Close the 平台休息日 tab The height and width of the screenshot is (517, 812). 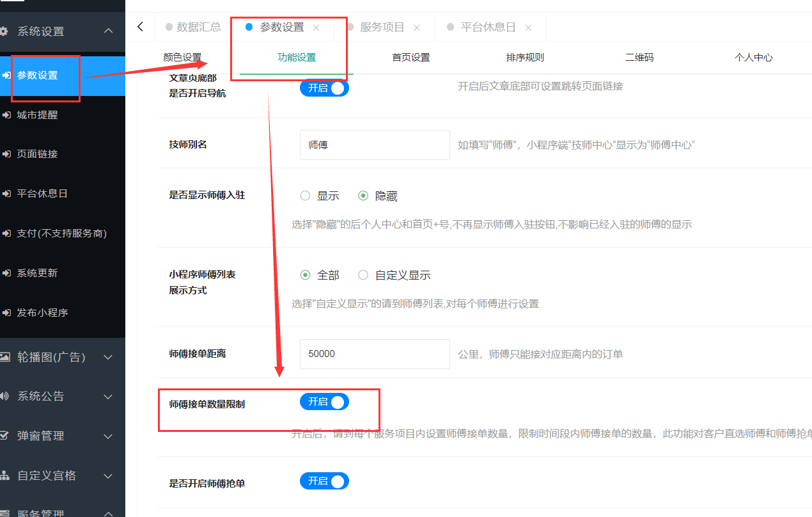point(528,28)
